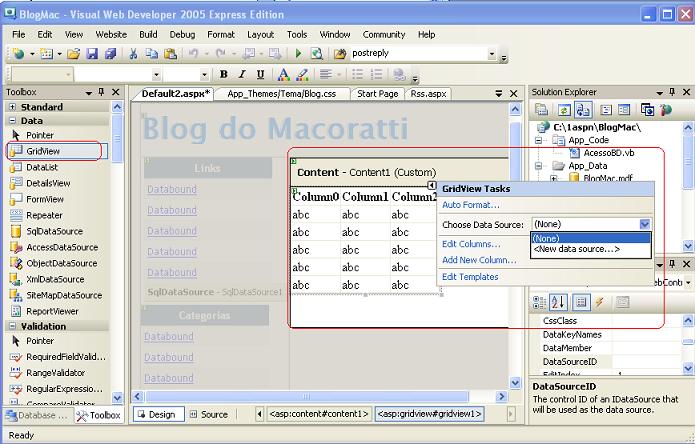Image resolution: width=695 pixels, height=444 pixels.
Task: Select GridView in the Toolbox
Action: click(x=46, y=151)
